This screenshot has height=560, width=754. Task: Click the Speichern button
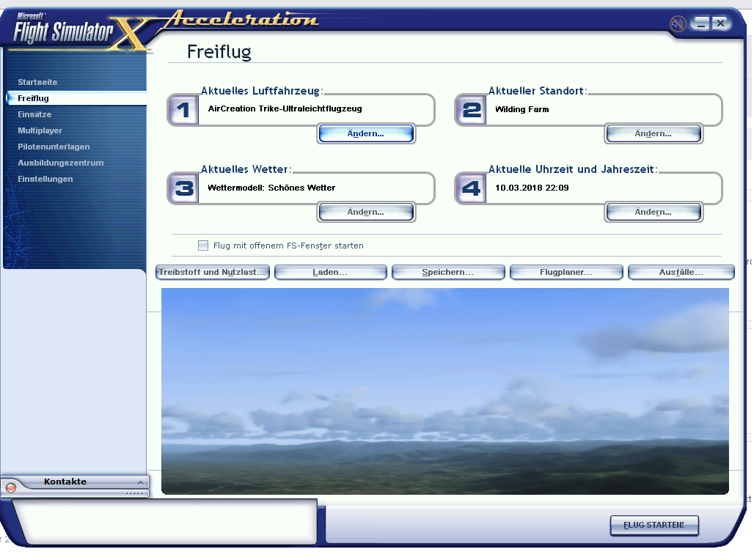(x=448, y=272)
